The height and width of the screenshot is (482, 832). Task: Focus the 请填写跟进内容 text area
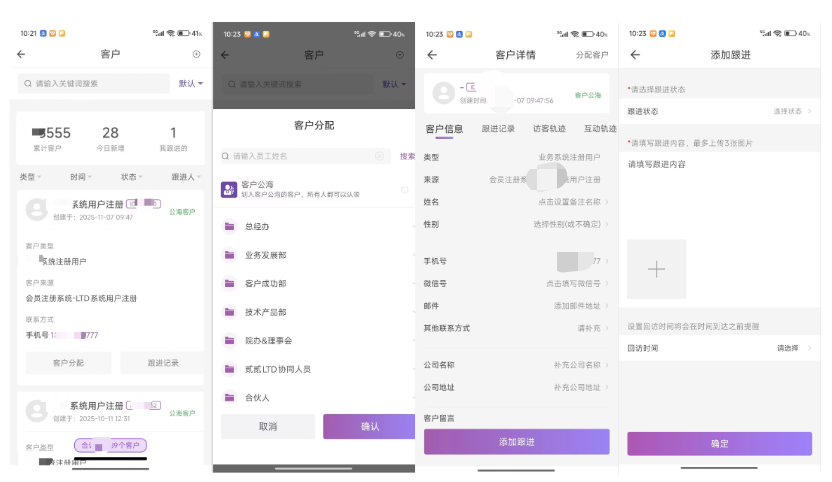[720, 194]
